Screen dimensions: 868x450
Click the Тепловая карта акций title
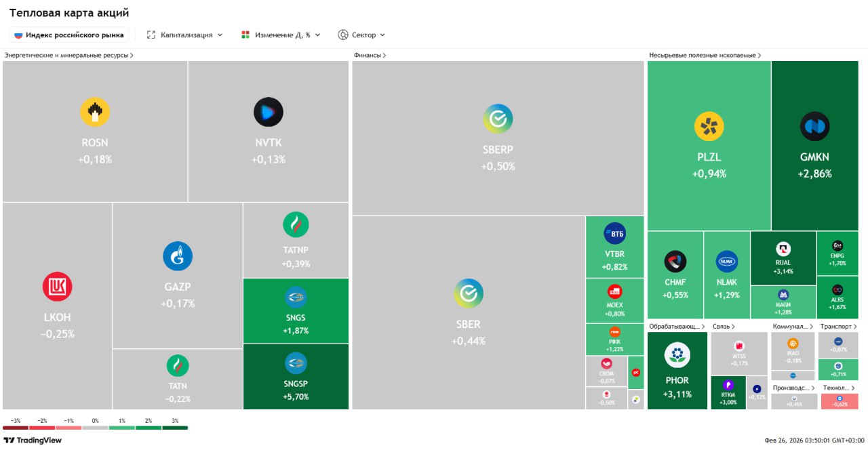click(x=69, y=13)
